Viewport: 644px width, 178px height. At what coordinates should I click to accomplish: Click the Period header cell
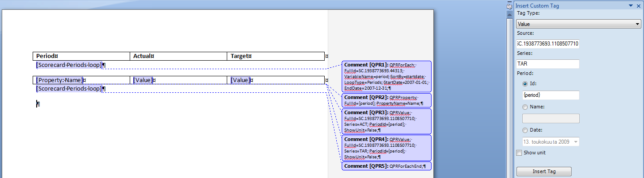click(81, 56)
